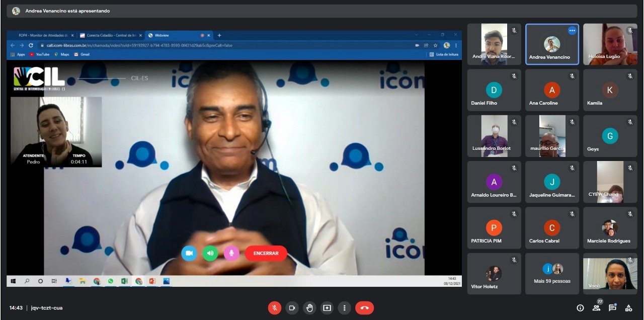Select Heloisa Lugão's video tile
644x320 pixels.
[610, 44]
